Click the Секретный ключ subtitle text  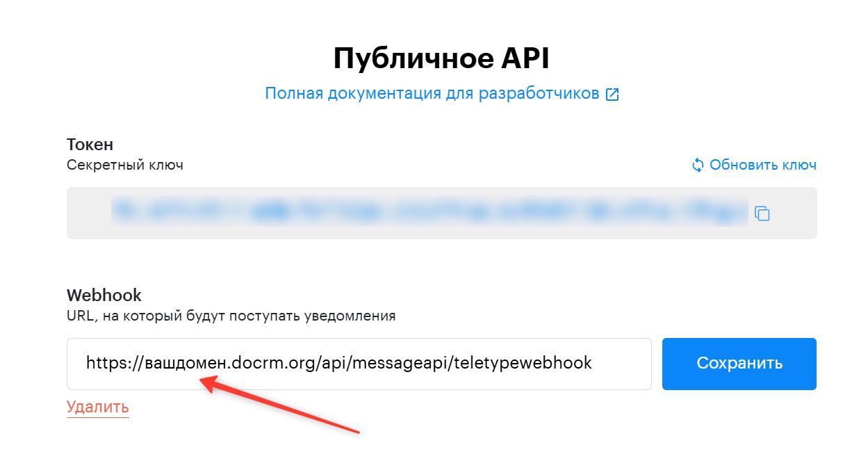pyautogui.click(x=125, y=166)
